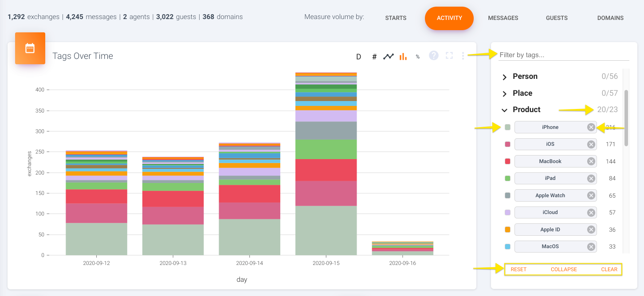
Task: Click the iPhone gray-green color swatch
Action: click(x=507, y=127)
